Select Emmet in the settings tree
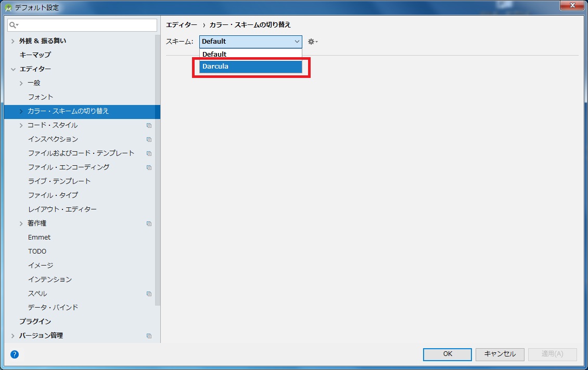Viewport: 588px width, 370px height. 39,237
